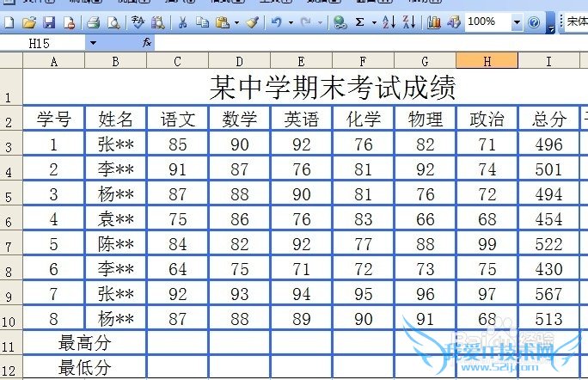Expand the Paste options dropdown arrow
This screenshot has width=588, height=380.
click(236, 22)
